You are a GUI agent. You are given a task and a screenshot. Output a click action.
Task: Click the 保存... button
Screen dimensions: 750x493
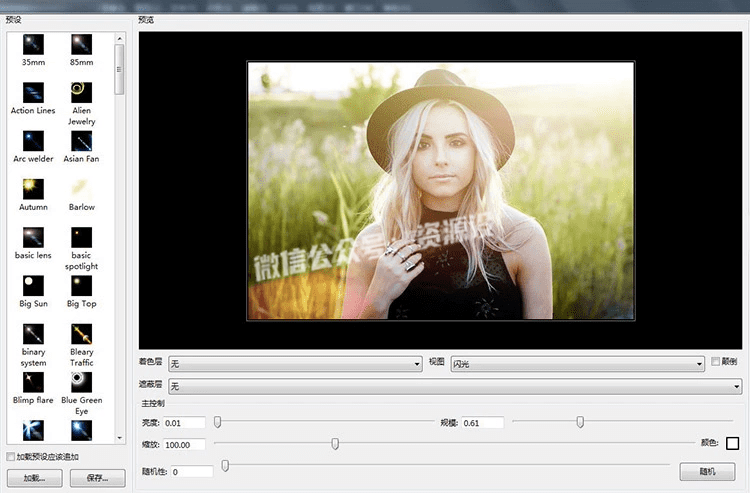(x=98, y=478)
